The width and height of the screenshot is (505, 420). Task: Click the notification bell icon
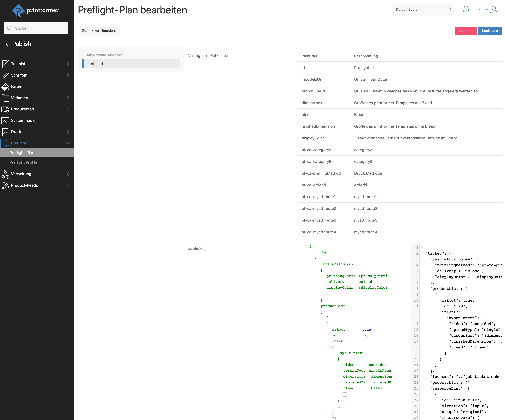(x=466, y=10)
